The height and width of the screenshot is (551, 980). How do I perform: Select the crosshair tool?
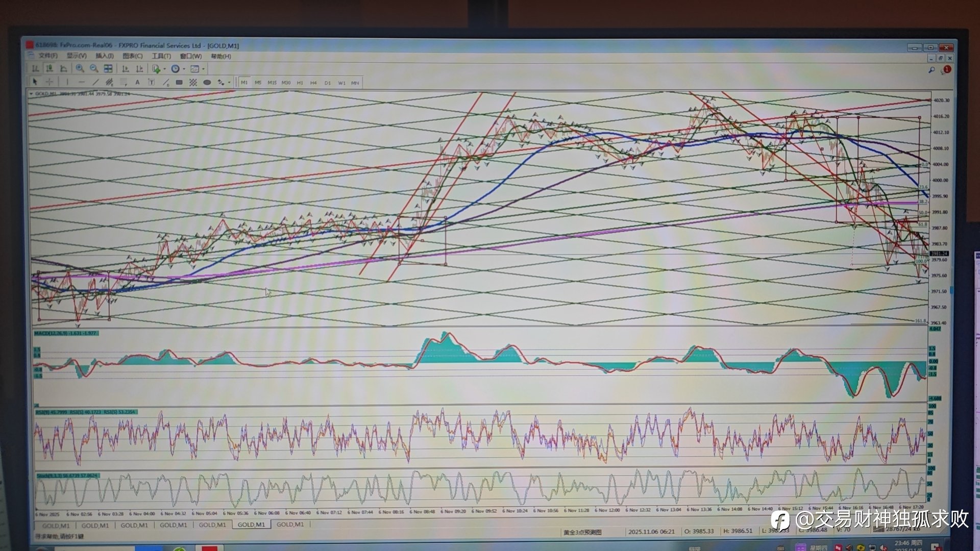50,82
